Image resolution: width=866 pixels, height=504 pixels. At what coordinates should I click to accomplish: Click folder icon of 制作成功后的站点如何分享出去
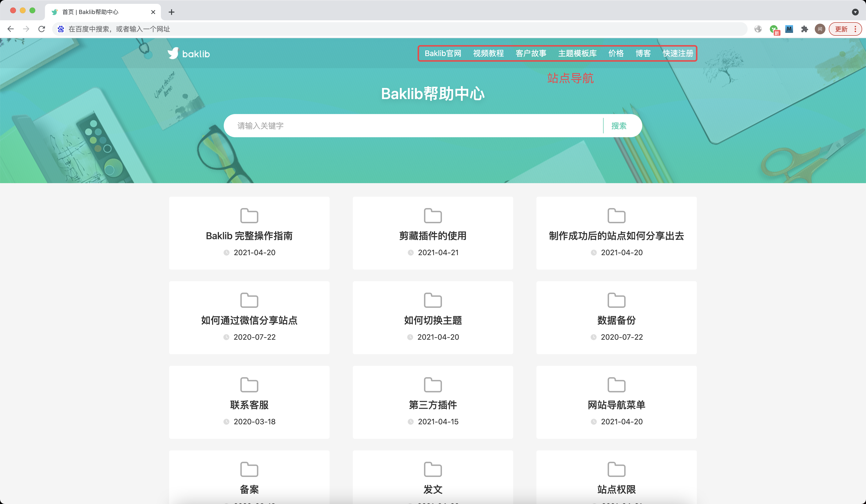(x=616, y=216)
